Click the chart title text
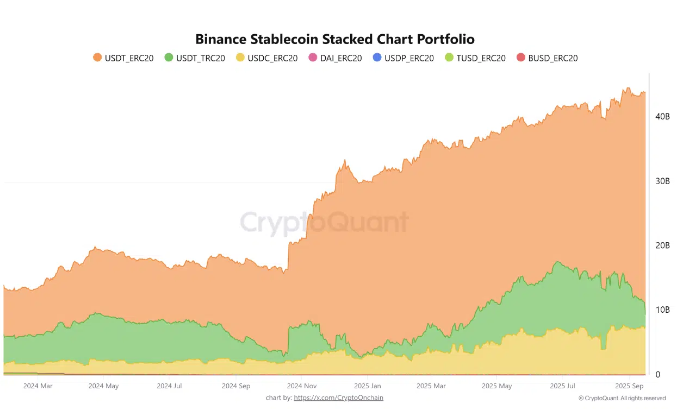Viewport: 690px width, 409px height. point(339,39)
